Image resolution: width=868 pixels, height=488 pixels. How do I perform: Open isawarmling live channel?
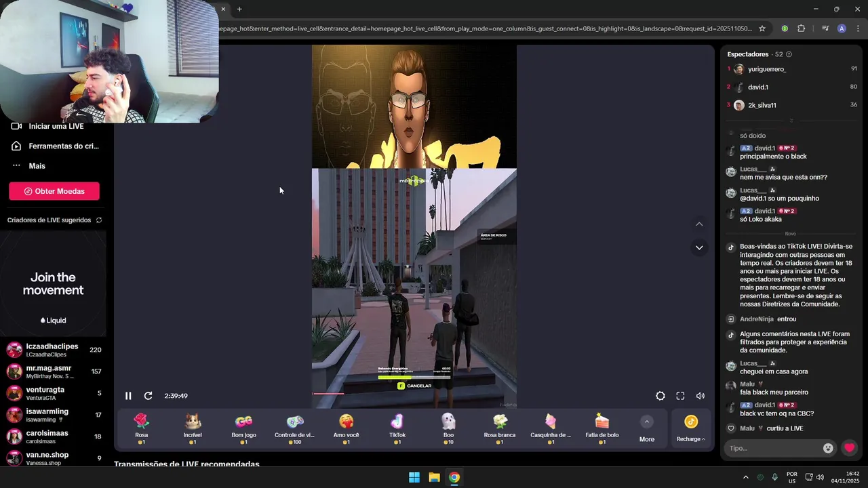coord(53,415)
